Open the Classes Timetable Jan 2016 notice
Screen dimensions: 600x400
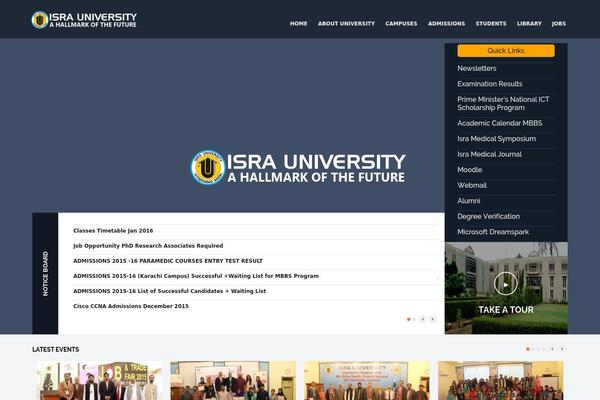pos(113,231)
